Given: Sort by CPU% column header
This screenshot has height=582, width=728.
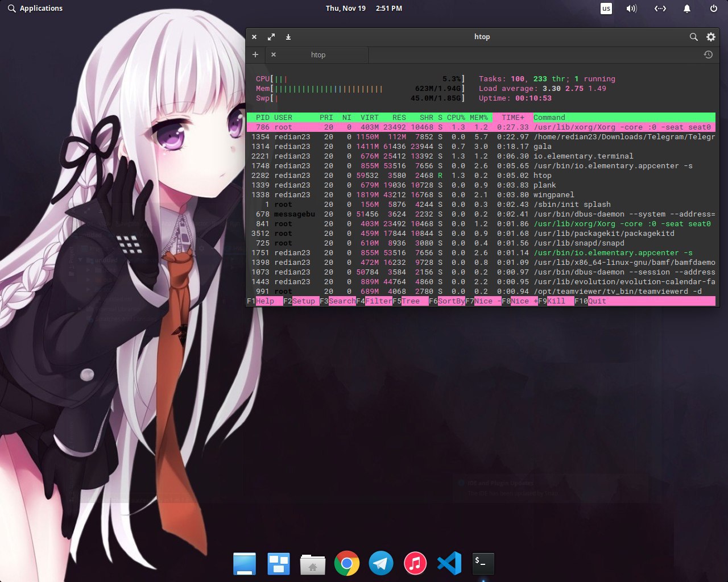Looking at the screenshot, I should [456, 118].
